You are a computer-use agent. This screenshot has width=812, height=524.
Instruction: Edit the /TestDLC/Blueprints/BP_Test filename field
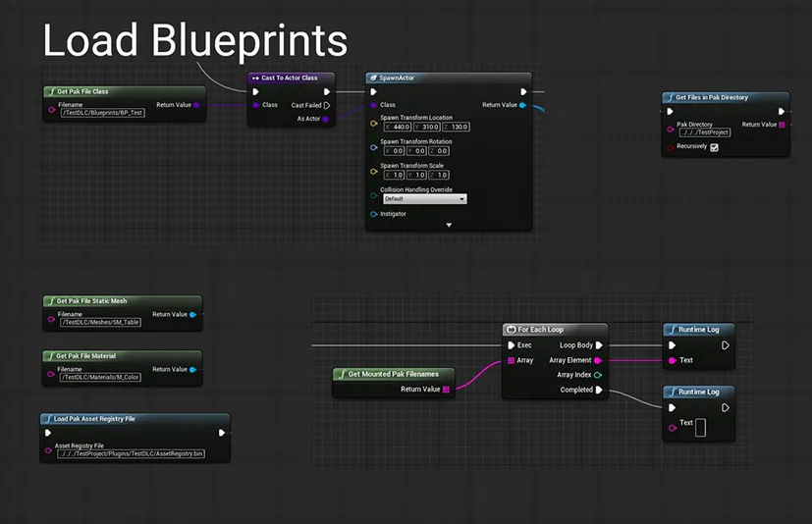click(102, 113)
